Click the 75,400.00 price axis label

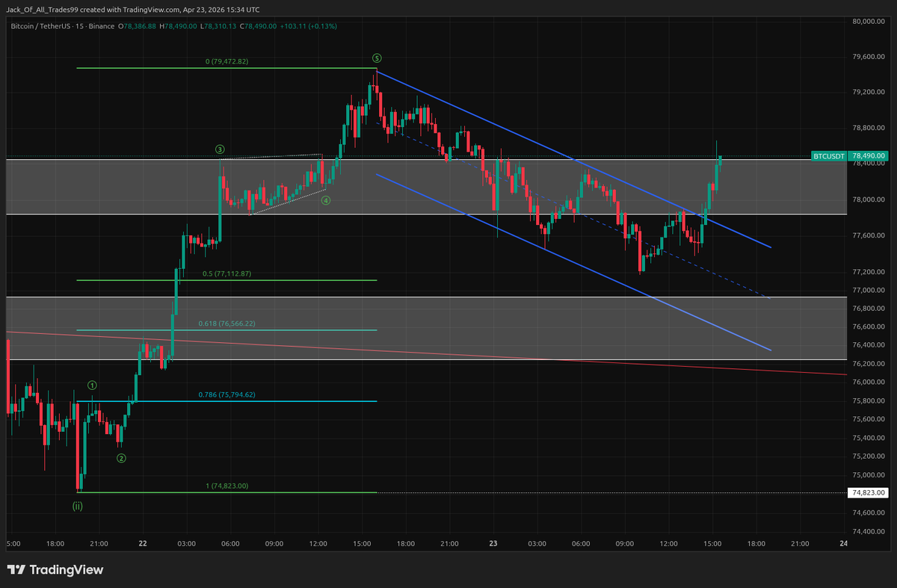coord(869,438)
